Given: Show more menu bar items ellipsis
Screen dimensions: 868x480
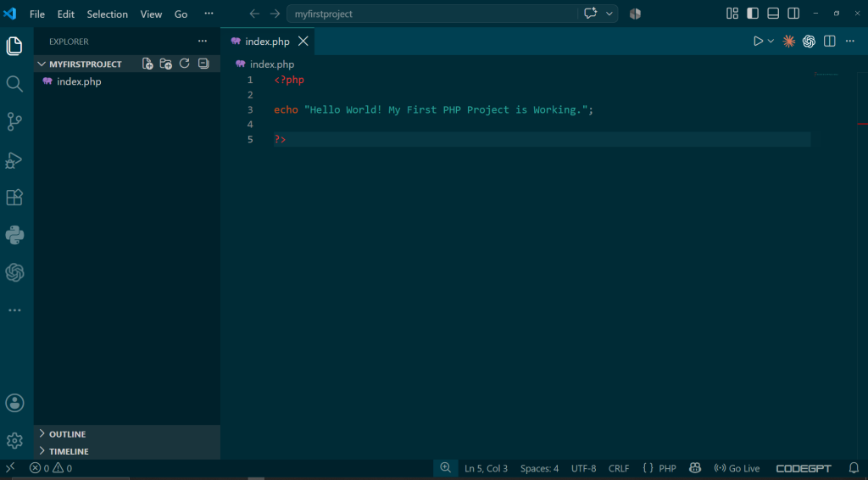Looking at the screenshot, I should pos(209,14).
